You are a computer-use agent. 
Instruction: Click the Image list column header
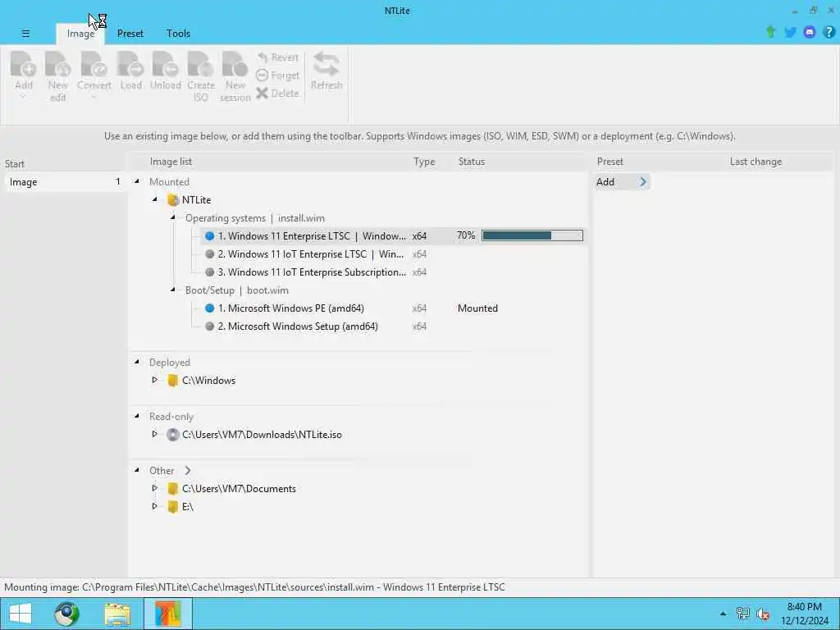[171, 162]
